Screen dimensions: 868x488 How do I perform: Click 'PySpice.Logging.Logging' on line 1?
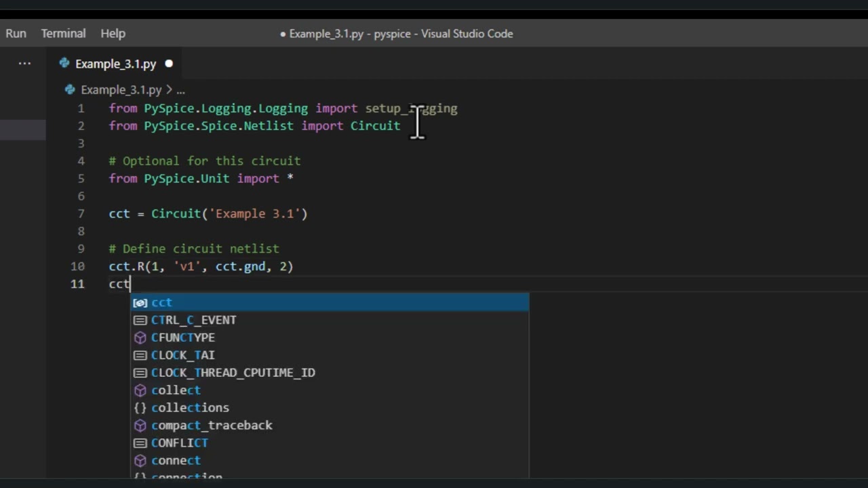coord(226,108)
